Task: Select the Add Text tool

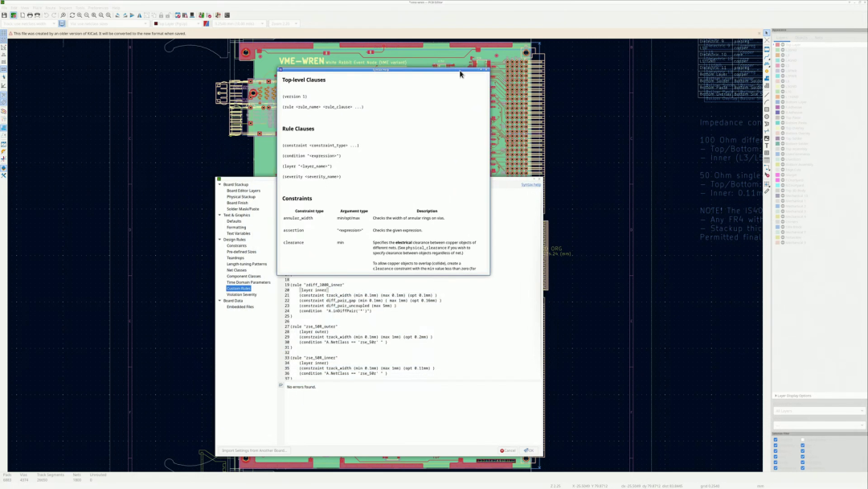Action: (x=767, y=146)
